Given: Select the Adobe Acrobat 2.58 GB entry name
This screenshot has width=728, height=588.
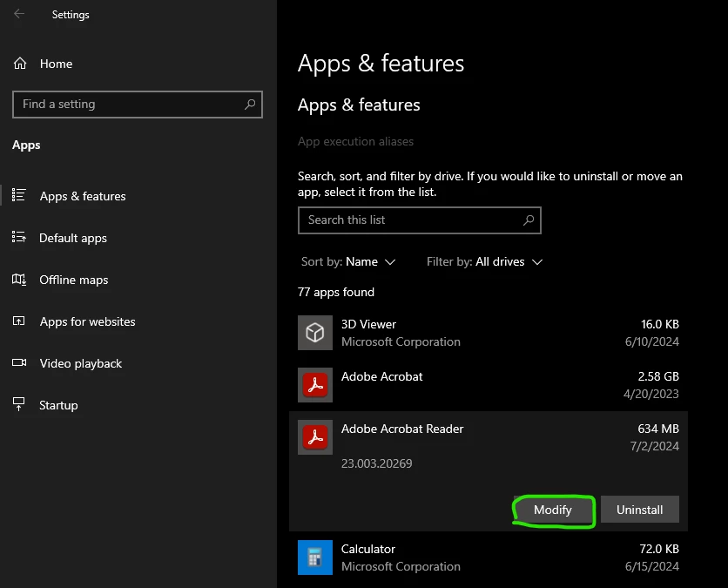Looking at the screenshot, I should pyautogui.click(x=381, y=376).
